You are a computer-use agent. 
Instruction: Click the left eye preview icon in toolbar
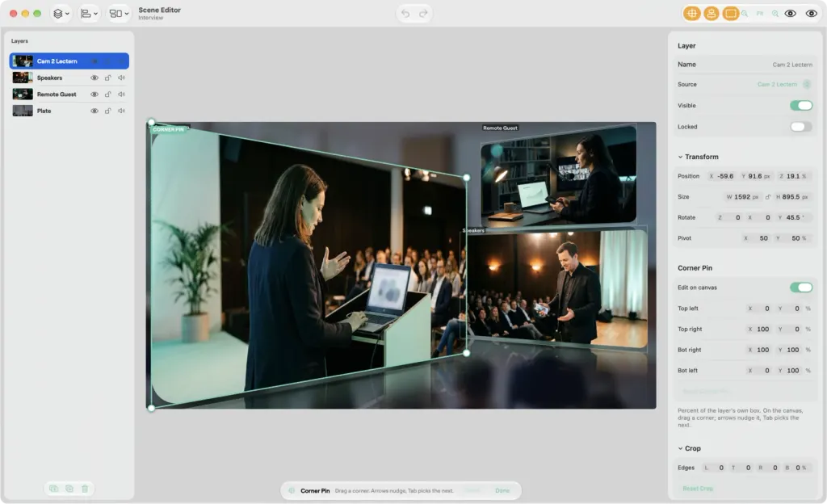[790, 14]
